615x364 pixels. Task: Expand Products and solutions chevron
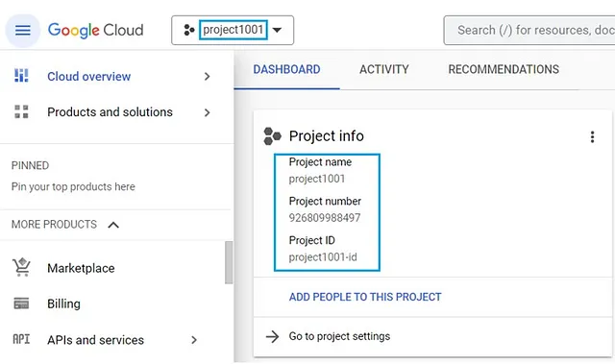click(208, 112)
